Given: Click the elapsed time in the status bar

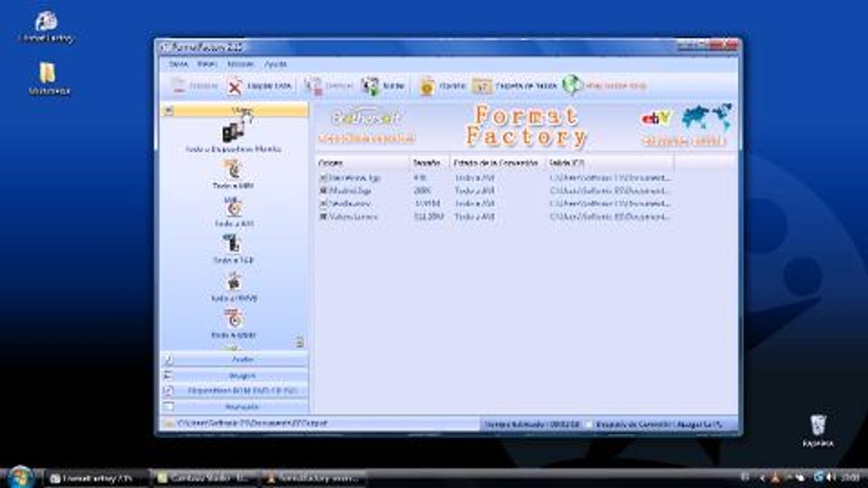Looking at the screenshot, I should [x=532, y=424].
